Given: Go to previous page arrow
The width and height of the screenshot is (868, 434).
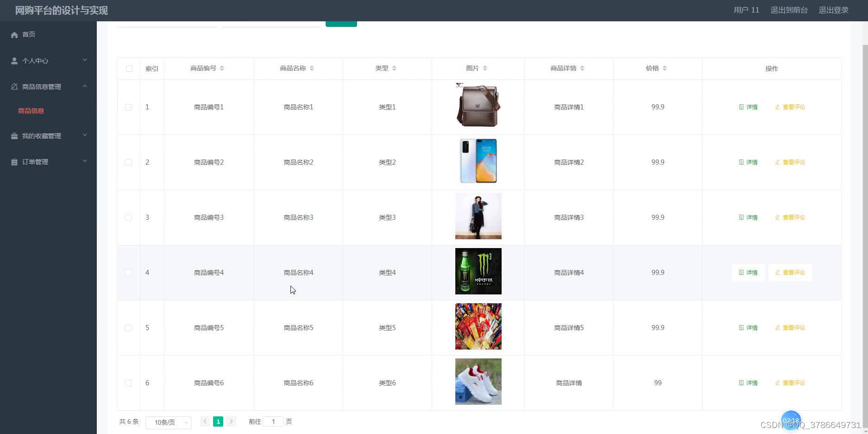Looking at the screenshot, I should 205,421.
